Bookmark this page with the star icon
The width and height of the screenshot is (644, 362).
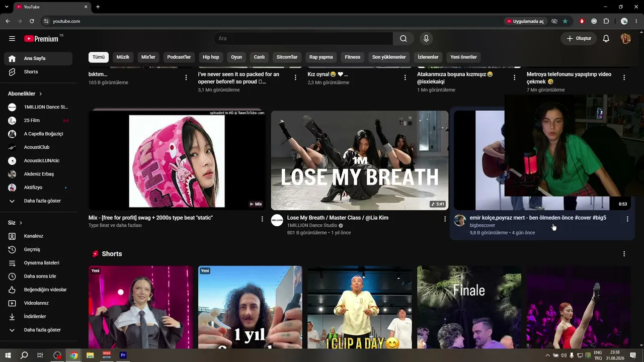coord(565,21)
